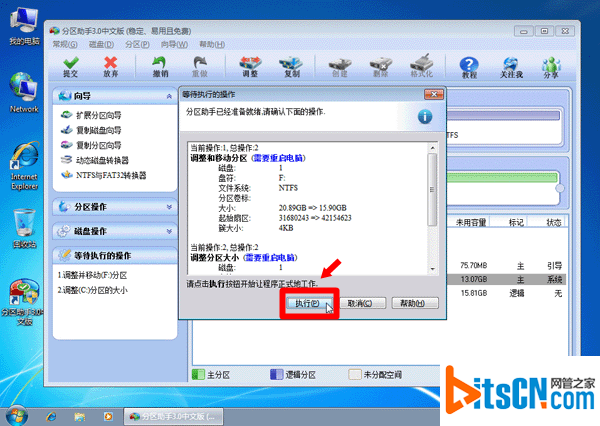
Task: Open NTFS与FAT32转换器 item
Action: click(104, 175)
